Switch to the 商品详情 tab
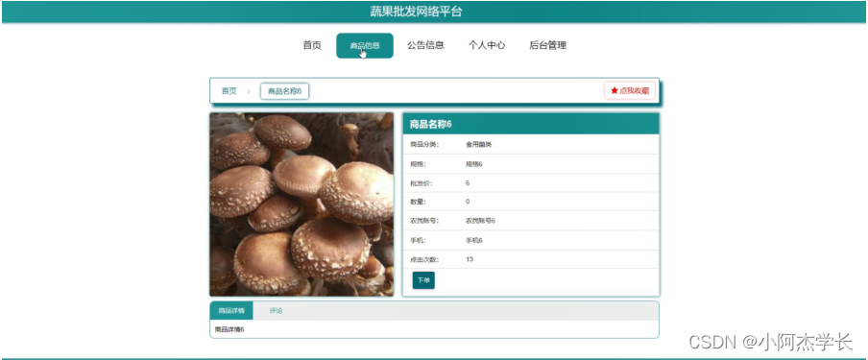The width and height of the screenshot is (868, 360). click(231, 311)
